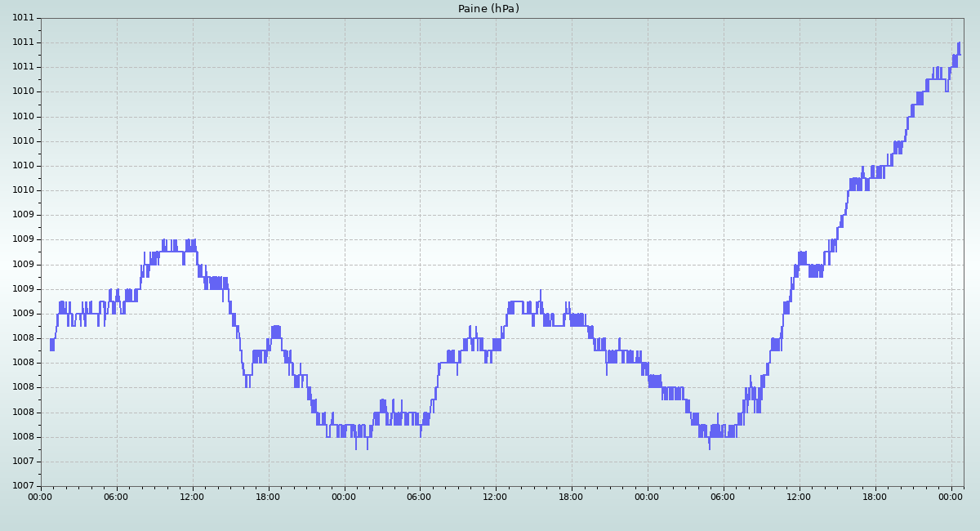980x531 pixels.
Task: Click the pressure curve's starting point
Action: 51,345
